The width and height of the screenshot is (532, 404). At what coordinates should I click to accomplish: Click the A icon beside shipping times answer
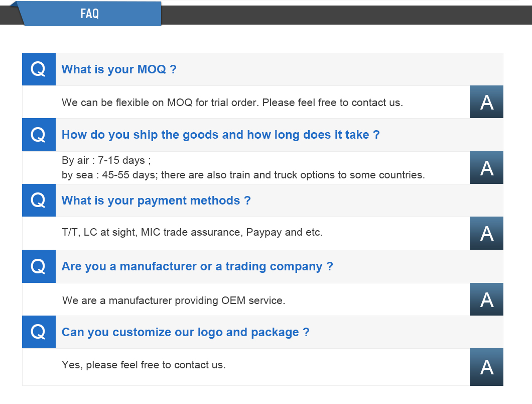click(x=486, y=167)
